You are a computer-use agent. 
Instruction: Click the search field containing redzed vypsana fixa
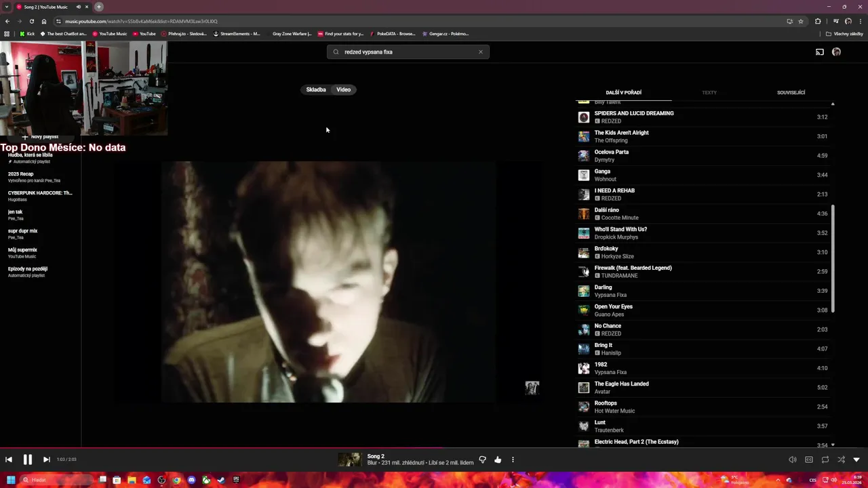[407, 52]
